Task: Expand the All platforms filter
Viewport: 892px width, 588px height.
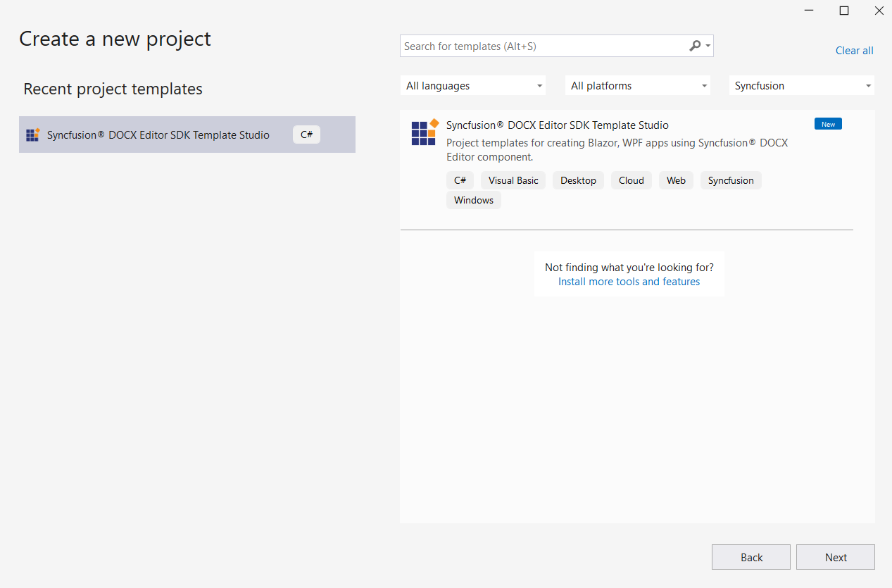Action: point(638,86)
